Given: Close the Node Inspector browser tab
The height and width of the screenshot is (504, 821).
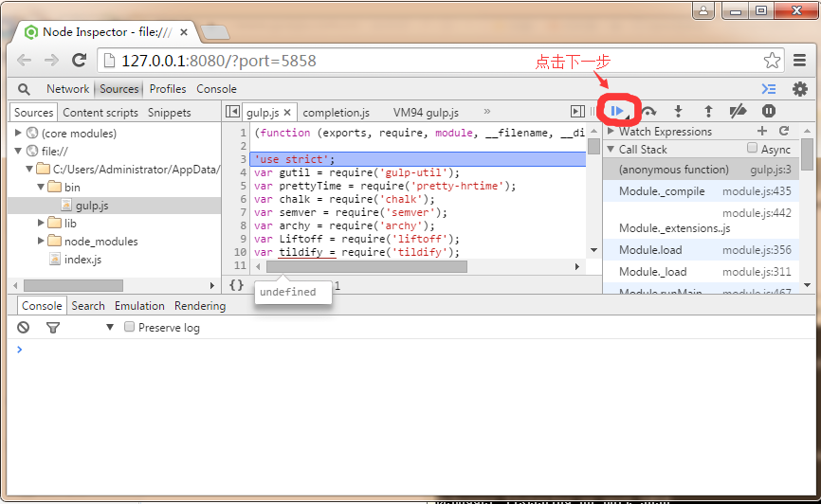Looking at the screenshot, I should coord(184,32).
